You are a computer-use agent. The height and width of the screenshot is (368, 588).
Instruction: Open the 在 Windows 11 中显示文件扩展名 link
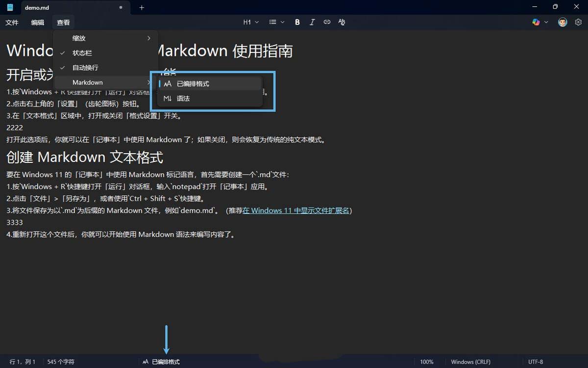pos(296,210)
